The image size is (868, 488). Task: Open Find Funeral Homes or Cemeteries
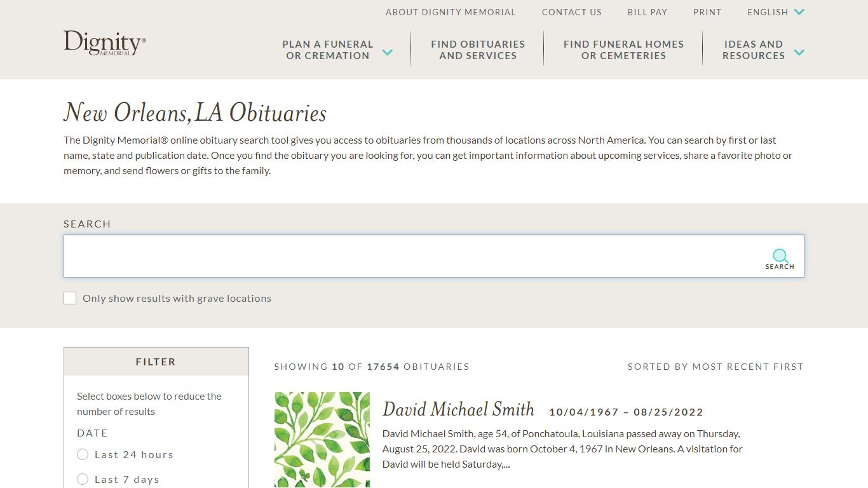pyautogui.click(x=623, y=50)
